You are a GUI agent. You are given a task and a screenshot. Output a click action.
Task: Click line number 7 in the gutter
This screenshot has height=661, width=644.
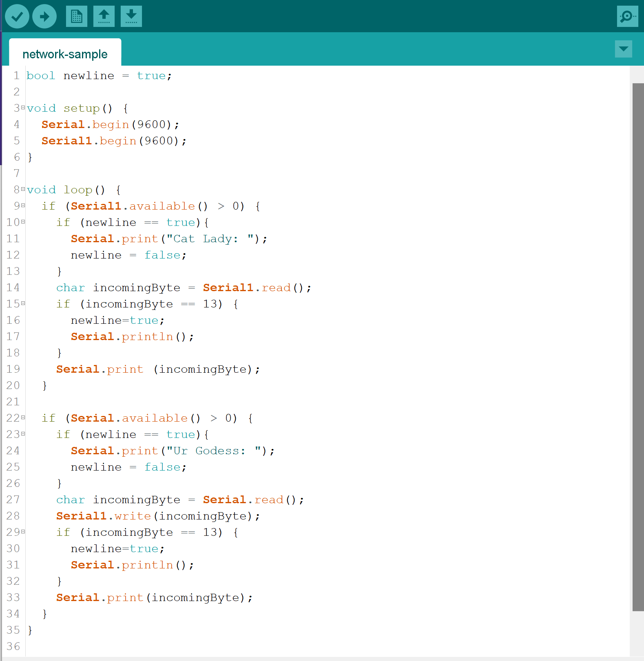coord(17,174)
